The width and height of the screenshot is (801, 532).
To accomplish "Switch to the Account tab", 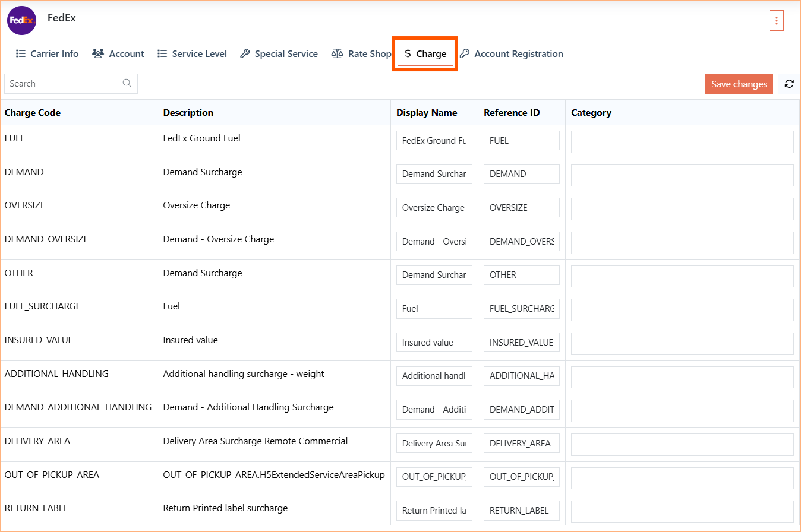I will [118, 53].
